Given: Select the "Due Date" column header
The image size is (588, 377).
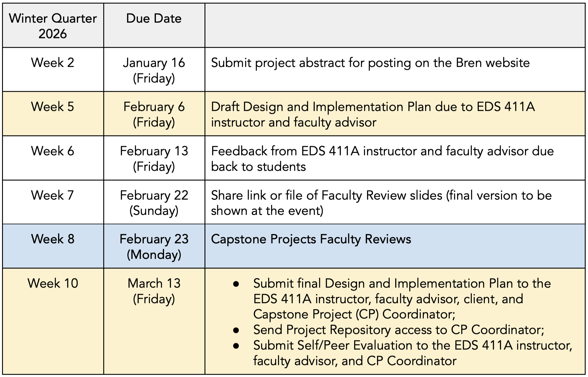Looking at the screenshot, I should [x=154, y=18].
